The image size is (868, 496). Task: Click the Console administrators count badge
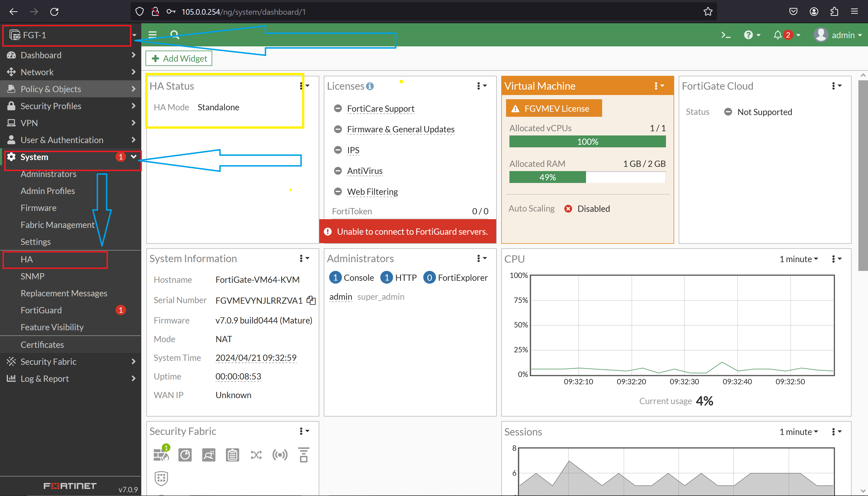click(335, 278)
